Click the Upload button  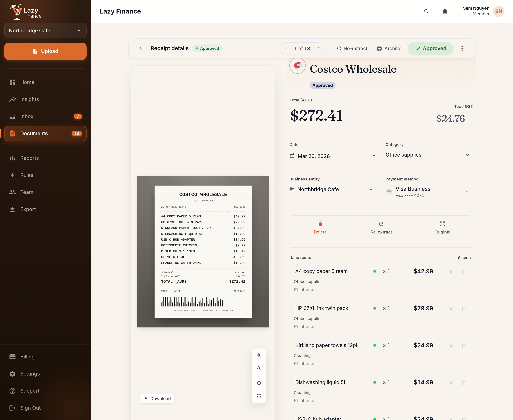tap(45, 51)
